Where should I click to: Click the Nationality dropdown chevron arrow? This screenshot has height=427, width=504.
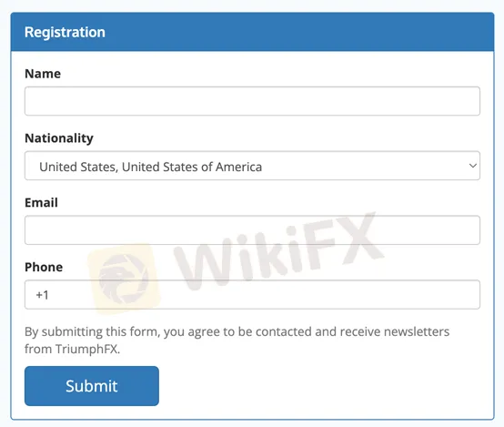coord(472,166)
